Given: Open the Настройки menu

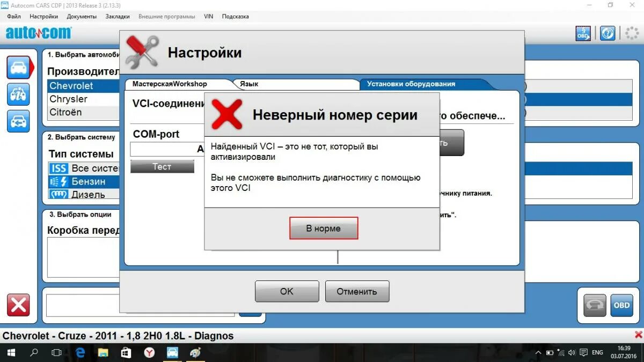Looking at the screenshot, I should point(43,17).
